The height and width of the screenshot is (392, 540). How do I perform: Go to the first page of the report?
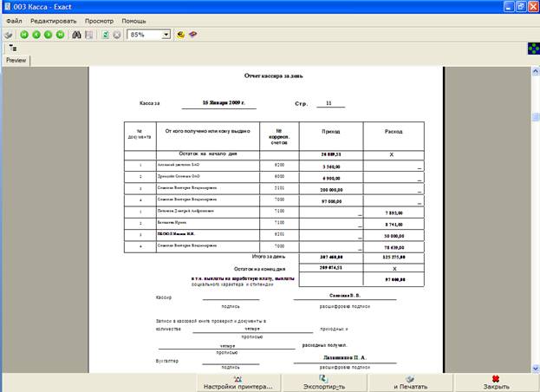24,35
